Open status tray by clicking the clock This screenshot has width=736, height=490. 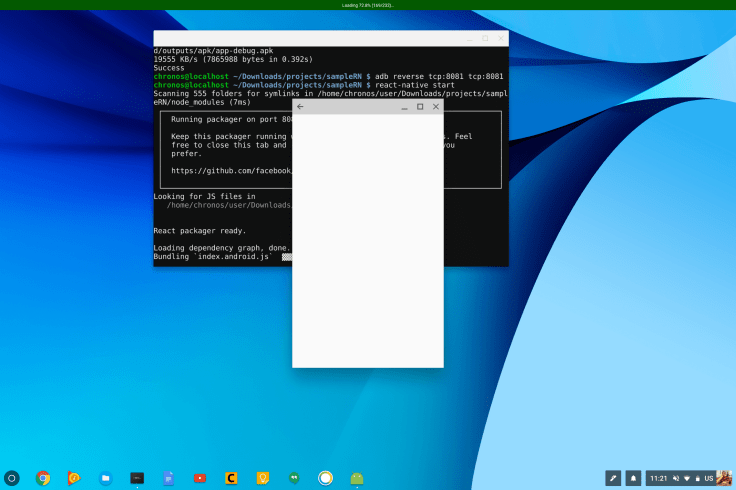click(x=658, y=478)
